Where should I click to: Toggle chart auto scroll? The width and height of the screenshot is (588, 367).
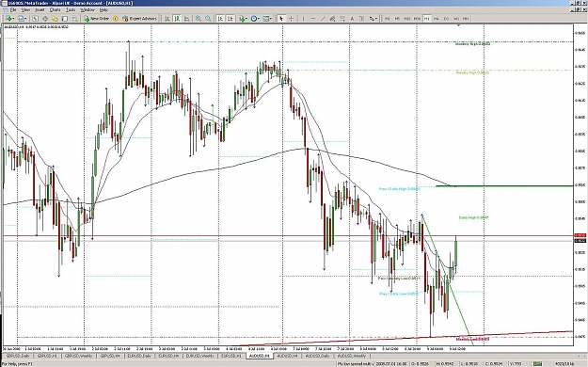[220, 18]
